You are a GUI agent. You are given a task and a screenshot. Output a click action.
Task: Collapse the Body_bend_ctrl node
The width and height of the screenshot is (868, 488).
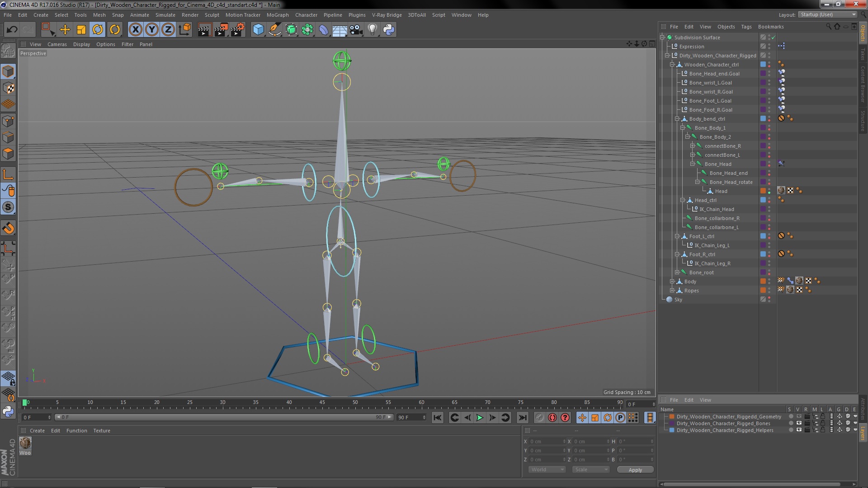tap(677, 119)
